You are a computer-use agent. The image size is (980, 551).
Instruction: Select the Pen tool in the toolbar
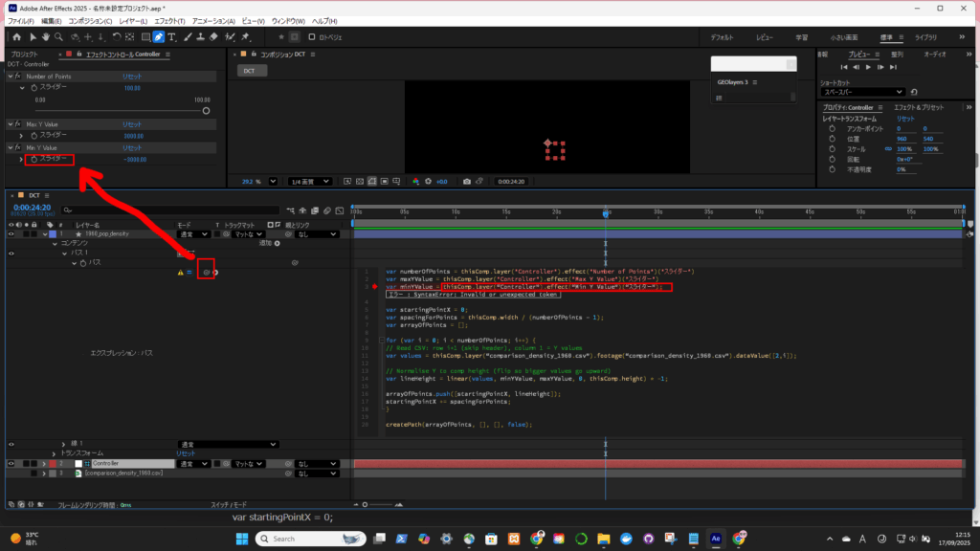pos(159,37)
